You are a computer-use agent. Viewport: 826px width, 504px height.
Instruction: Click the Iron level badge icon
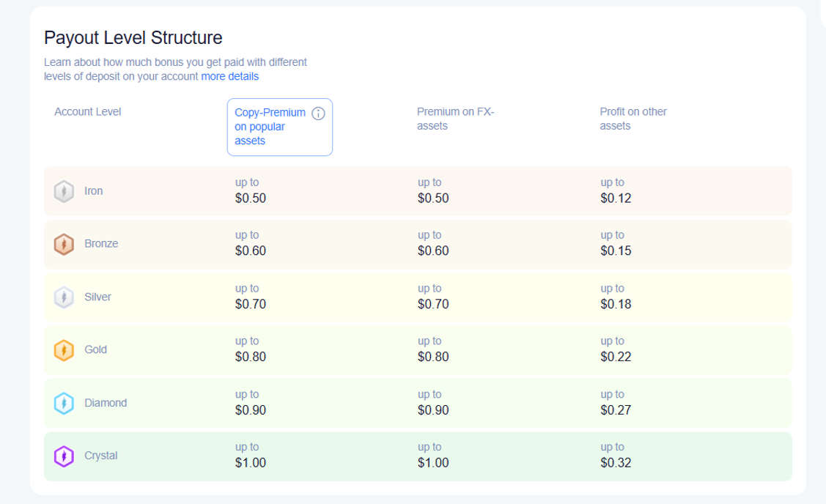click(x=64, y=191)
